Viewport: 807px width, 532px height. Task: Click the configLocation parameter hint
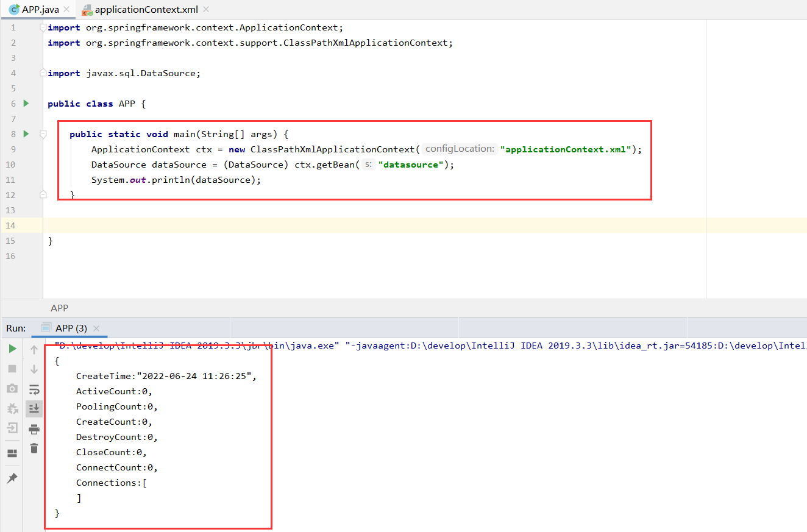[460, 149]
